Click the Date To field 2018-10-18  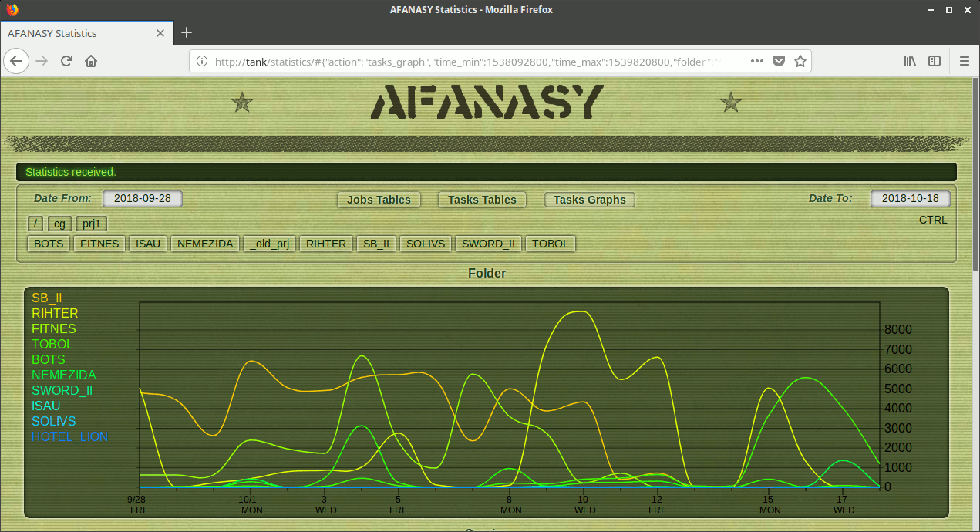click(910, 198)
